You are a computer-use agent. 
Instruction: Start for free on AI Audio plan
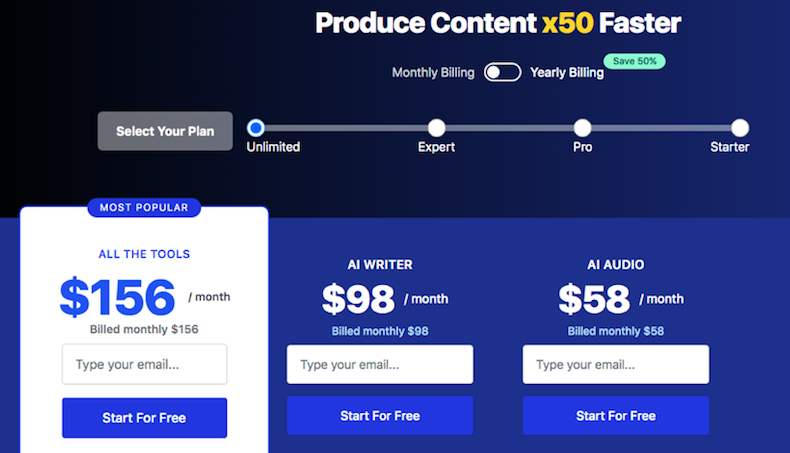pos(616,416)
